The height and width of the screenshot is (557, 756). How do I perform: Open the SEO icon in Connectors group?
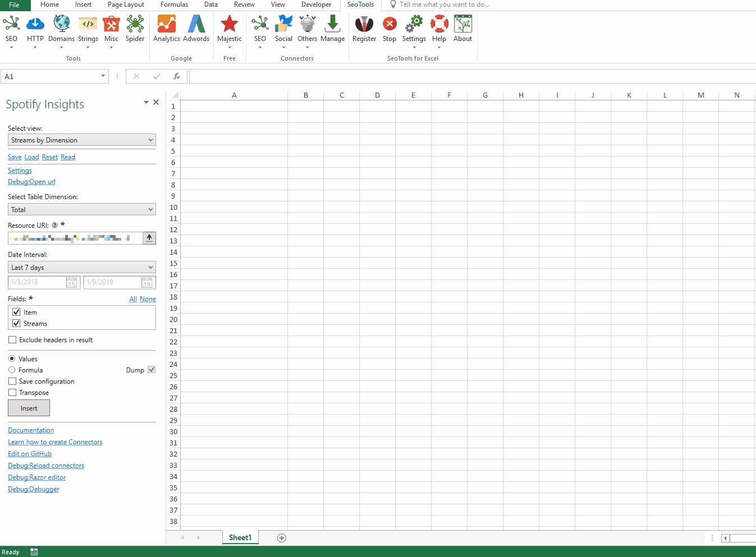[260, 24]
